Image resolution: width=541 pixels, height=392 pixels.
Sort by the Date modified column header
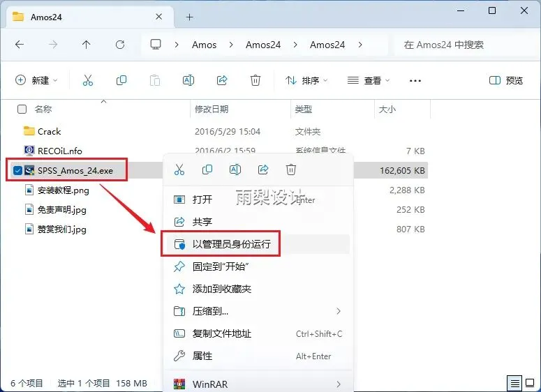212,110
